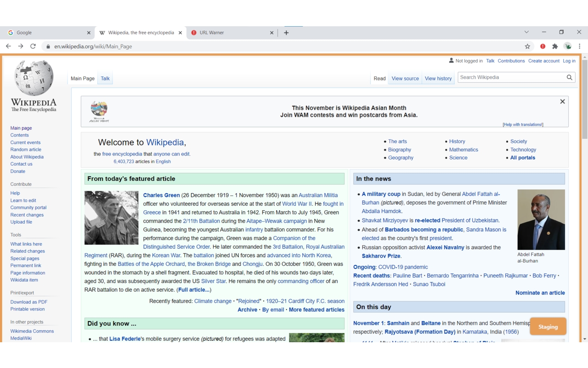Viewport: 588px width, 368px height.
Task: Click the scrollbar down arrow
Action: coord(584,339)
